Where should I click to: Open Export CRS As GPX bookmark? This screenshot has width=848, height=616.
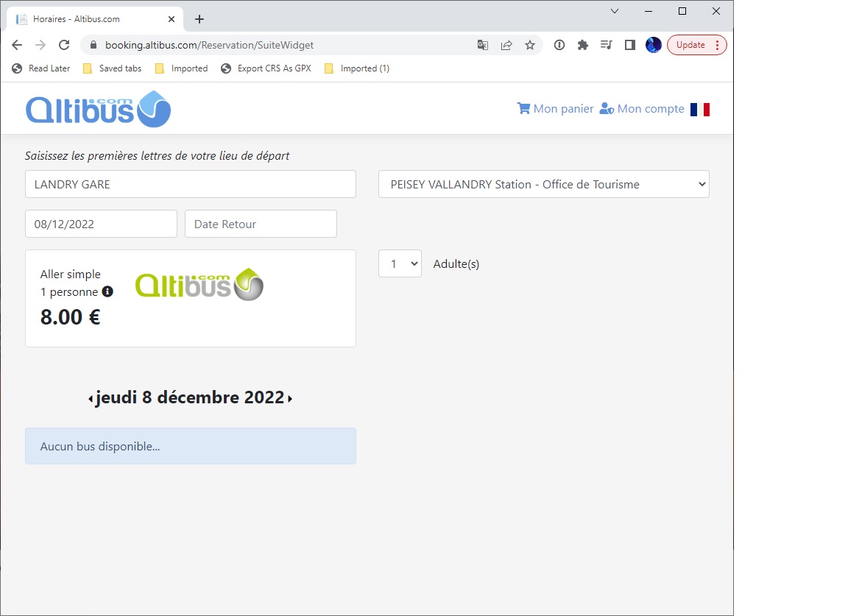click(x=266, y=68)
